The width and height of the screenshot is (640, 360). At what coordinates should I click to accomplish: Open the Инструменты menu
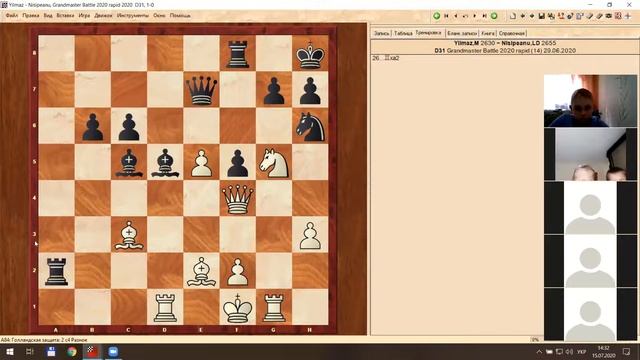(133, 16)
